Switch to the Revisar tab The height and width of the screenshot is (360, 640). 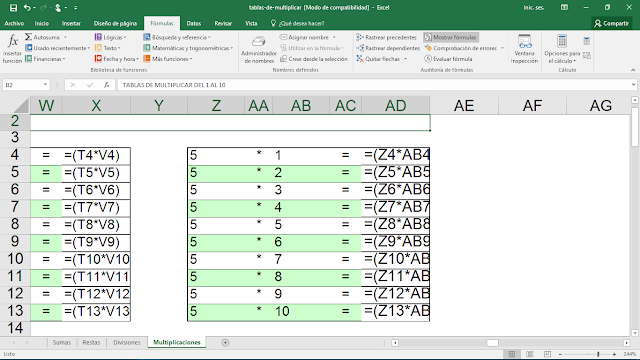pyautogui.click(x=223, y=23)
